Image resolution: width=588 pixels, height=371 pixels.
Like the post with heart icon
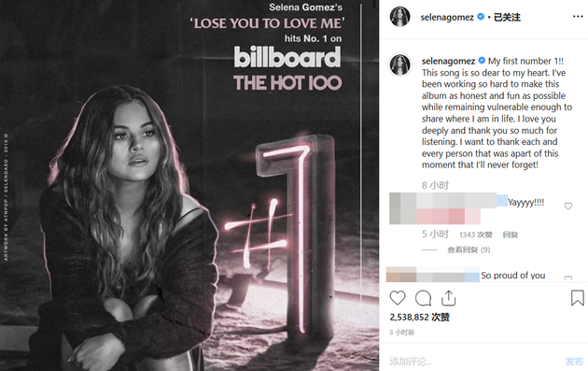[x=398, y=298]
